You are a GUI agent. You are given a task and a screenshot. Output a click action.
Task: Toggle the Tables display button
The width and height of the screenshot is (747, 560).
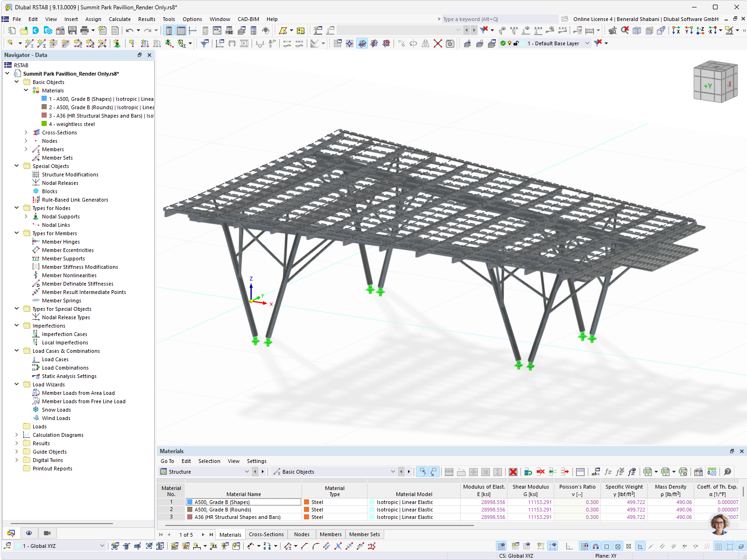point(180,30)
